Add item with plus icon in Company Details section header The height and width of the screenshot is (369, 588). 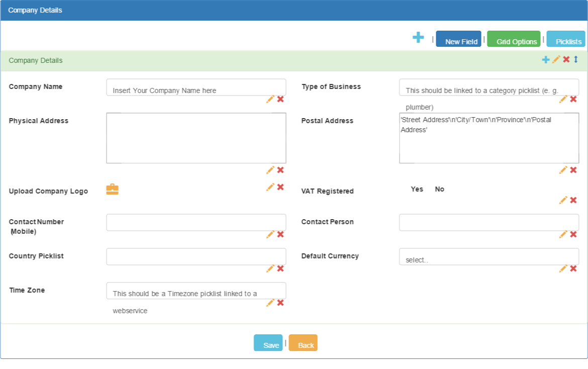[546, 60]
